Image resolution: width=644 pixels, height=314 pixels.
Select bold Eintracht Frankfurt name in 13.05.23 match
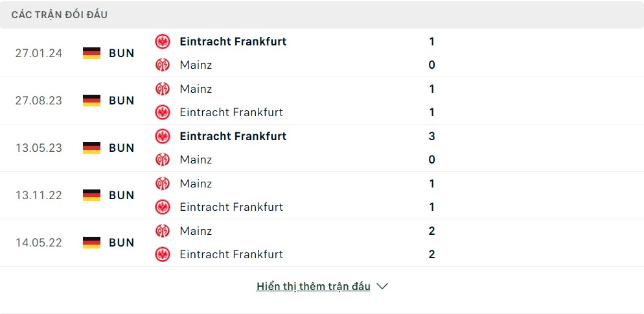tap(233, 136)
